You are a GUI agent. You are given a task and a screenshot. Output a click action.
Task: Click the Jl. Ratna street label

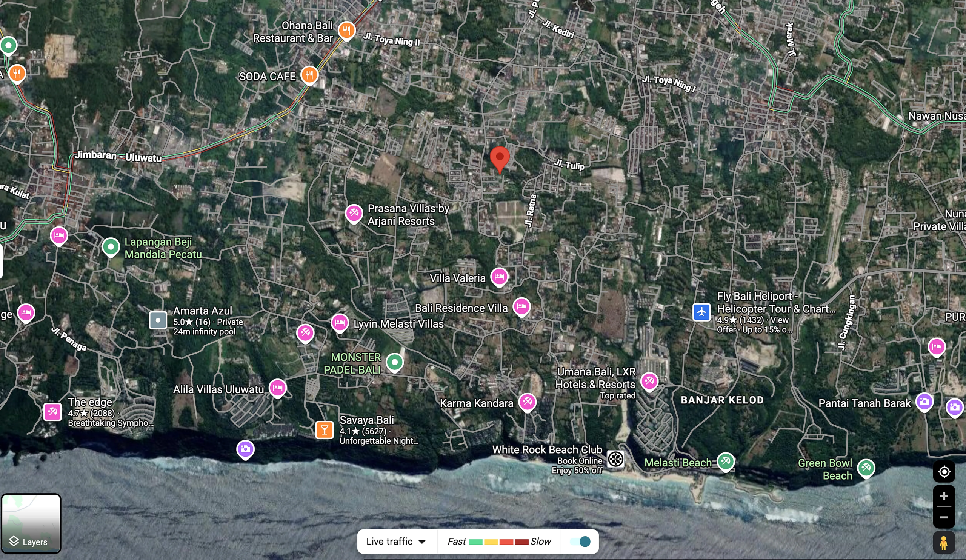[531, 211]
